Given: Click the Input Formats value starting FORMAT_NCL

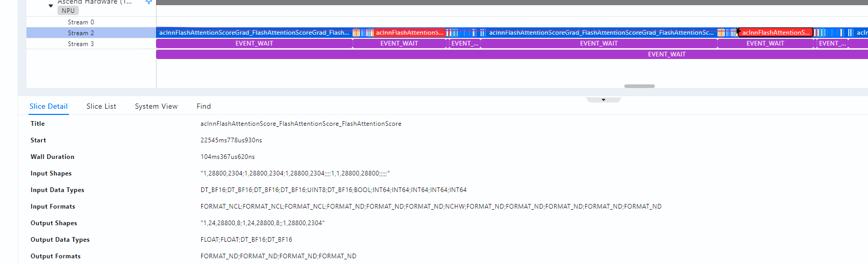Looking at the screenshot, I should click(x=431, y=207).
